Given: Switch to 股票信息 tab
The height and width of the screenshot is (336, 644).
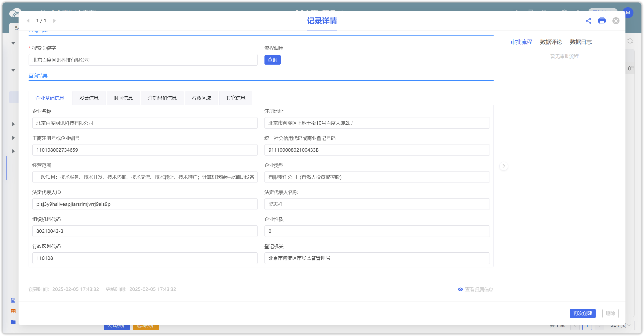Looking at the screenshot, I should coord(89,98).
